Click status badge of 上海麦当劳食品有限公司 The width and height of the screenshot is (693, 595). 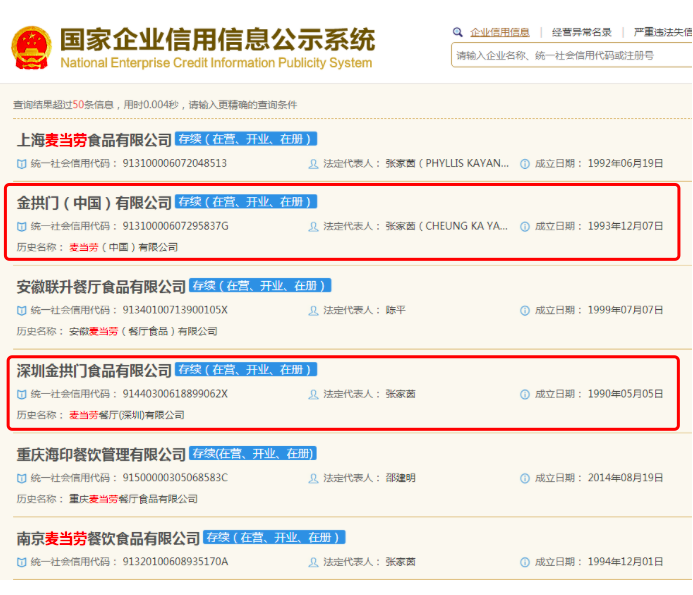(246, 139)
